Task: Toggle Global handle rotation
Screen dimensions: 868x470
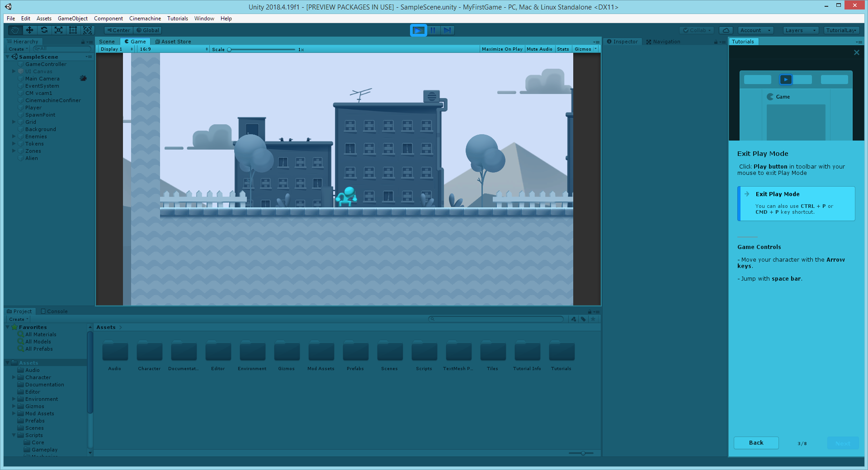Action: (x=147, y=30)
